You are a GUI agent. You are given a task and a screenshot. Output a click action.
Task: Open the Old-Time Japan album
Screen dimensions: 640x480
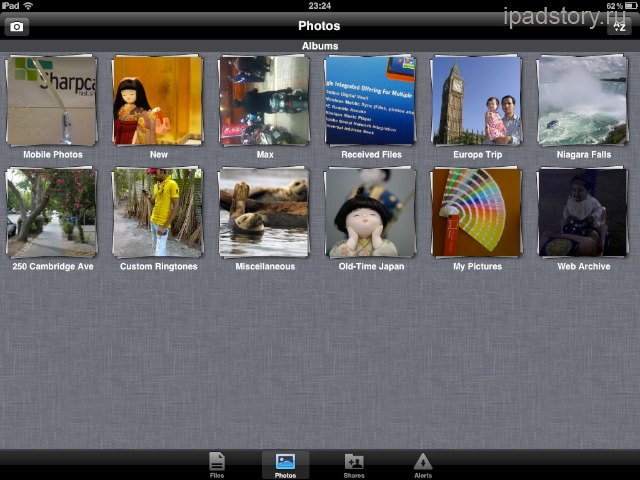[x=370, y=212]
